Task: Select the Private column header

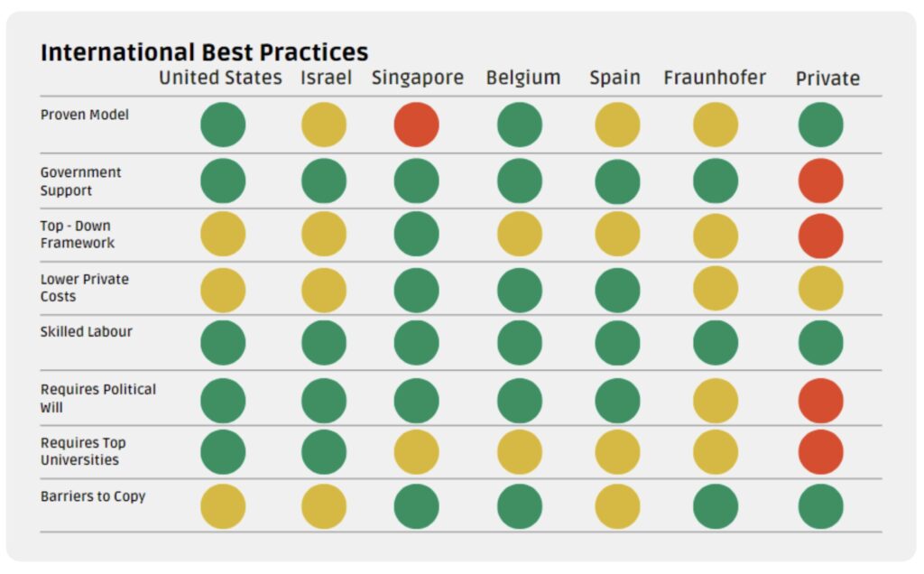Action: [827, 79]
